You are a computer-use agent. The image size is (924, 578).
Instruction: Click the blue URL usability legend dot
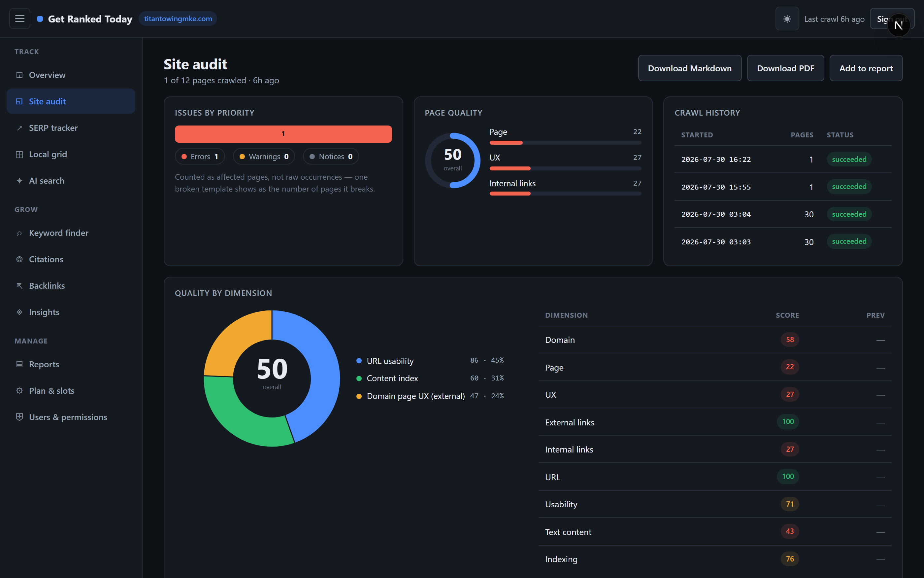click(x=359, y=360)
